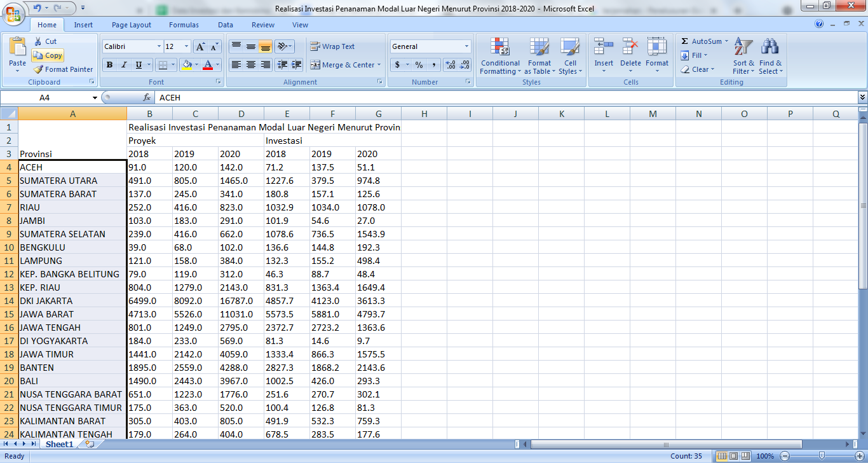Toggle Bold formatting
This screenshot has width=868, height=463.
tap(109, 65)
